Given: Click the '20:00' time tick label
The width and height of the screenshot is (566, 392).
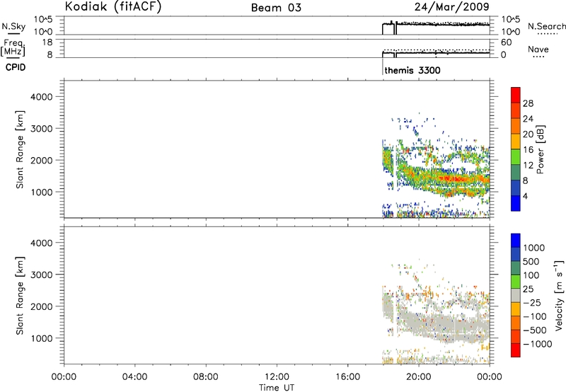Looking at the screenshot, I should 419,377.
